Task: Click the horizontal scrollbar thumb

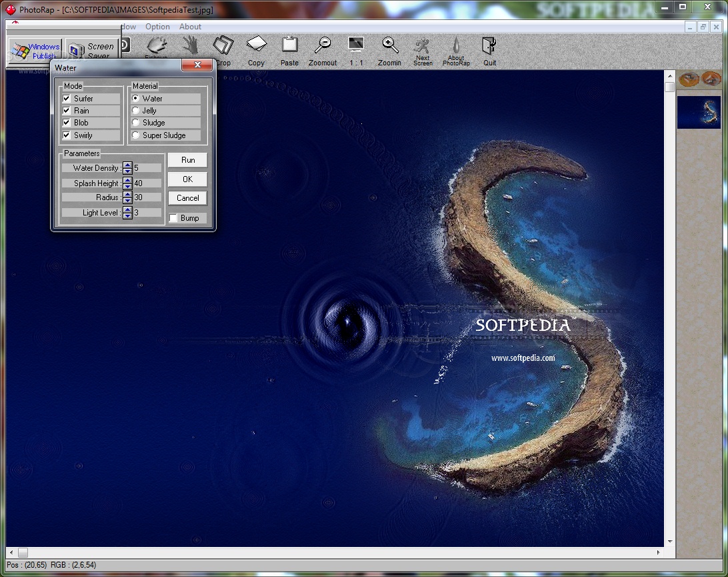Action: pyautogui.click(x=23, y=552)
